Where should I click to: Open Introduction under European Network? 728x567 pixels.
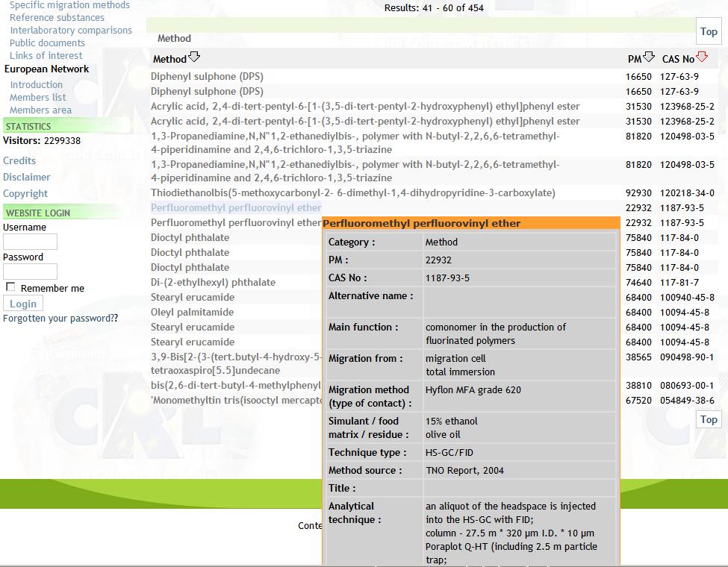click(37, 85)
